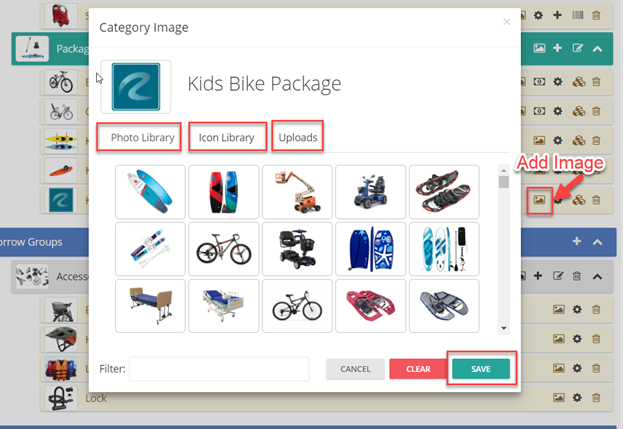Click barcode icon on the top row

(x=577, y=15)
